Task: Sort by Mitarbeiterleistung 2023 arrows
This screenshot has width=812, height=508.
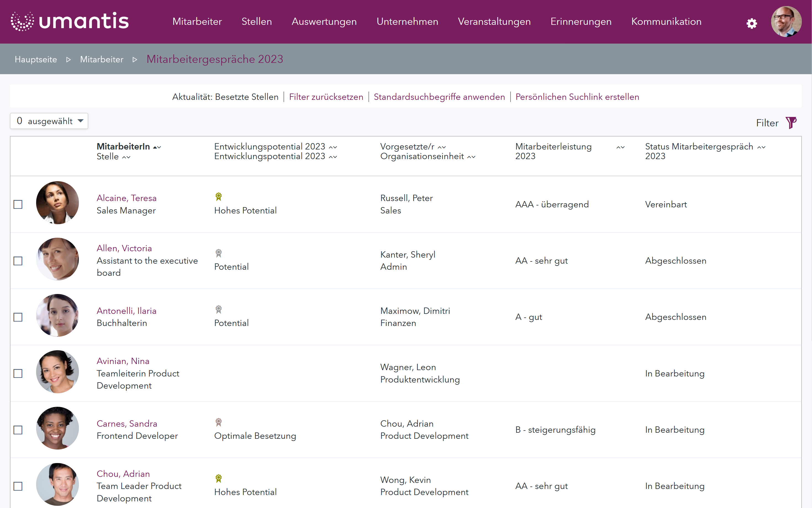Action: pos(620,147)
